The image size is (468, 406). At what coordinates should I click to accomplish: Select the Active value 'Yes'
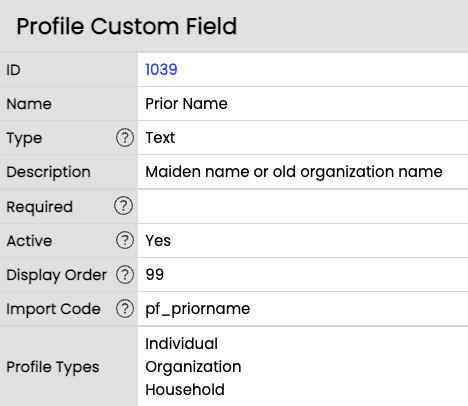pos(158,241)
